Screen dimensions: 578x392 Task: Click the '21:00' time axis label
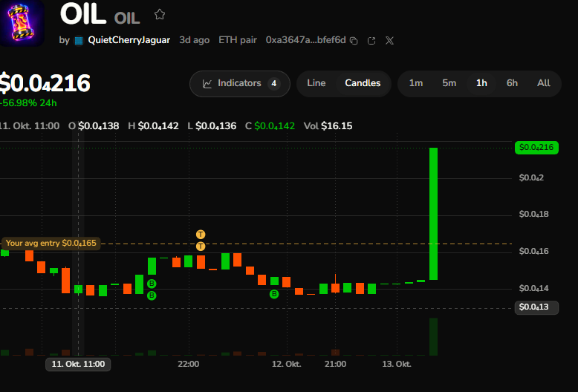[336, 364]
